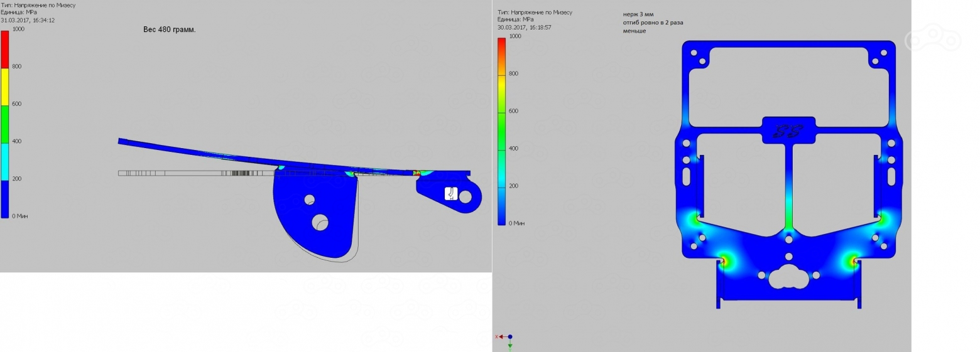This screenshot has width=980, height=352.
Task: Pick the yellow segment of the left legend
Action: (x=5, y=87)
